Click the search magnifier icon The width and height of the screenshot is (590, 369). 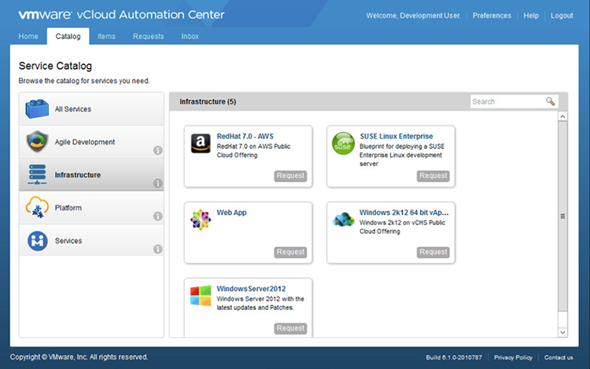(x=550, y=101)
